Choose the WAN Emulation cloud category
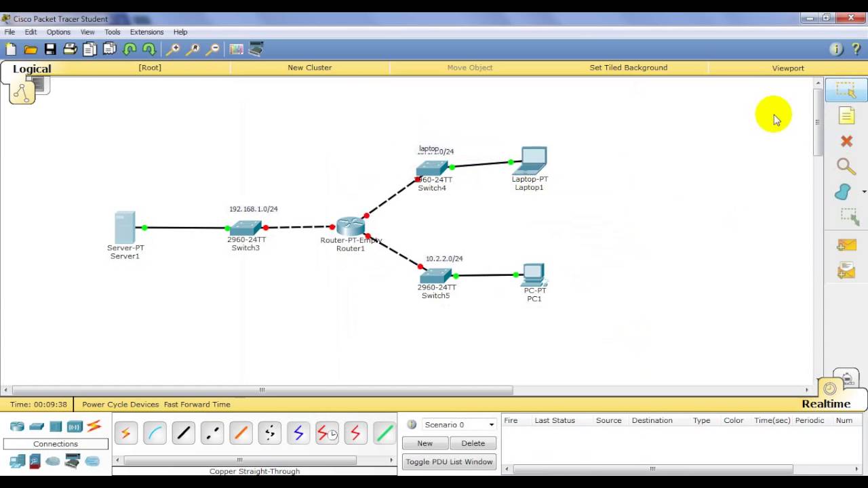Viewport: 868px width, 488px height. coord(53,462)
